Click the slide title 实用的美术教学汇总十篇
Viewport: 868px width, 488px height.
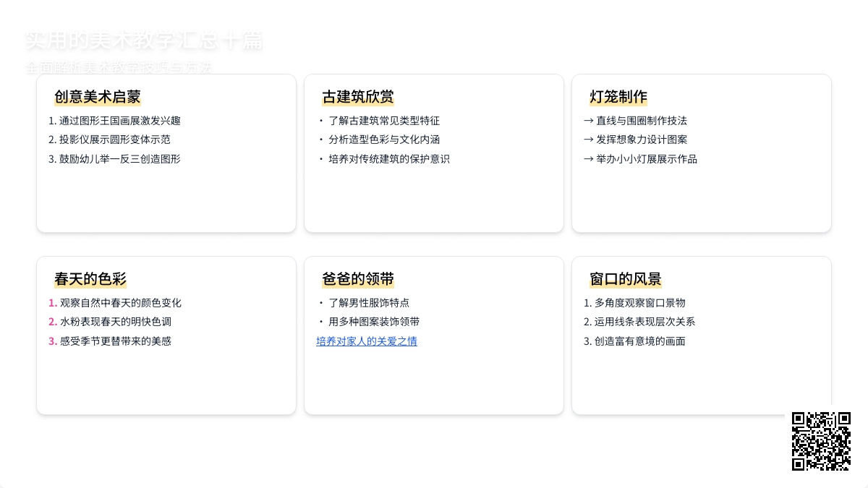point(143,41)
